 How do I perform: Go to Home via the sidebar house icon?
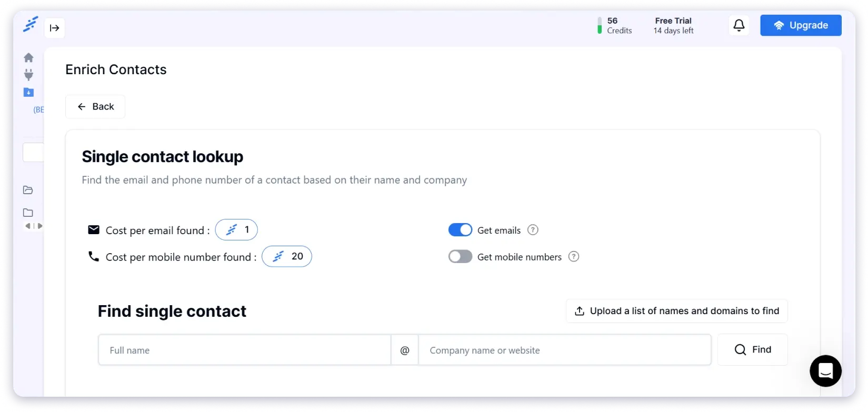(29, 57)
